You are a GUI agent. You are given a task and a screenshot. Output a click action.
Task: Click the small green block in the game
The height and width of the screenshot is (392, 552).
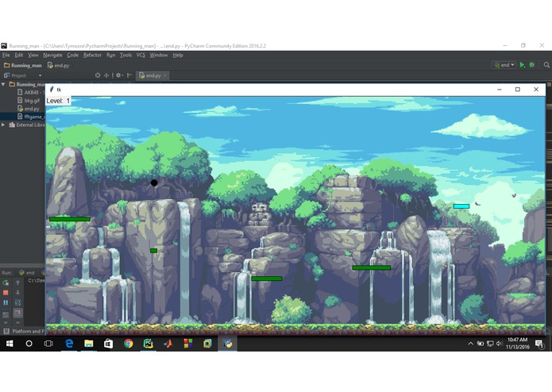[153, 251]
